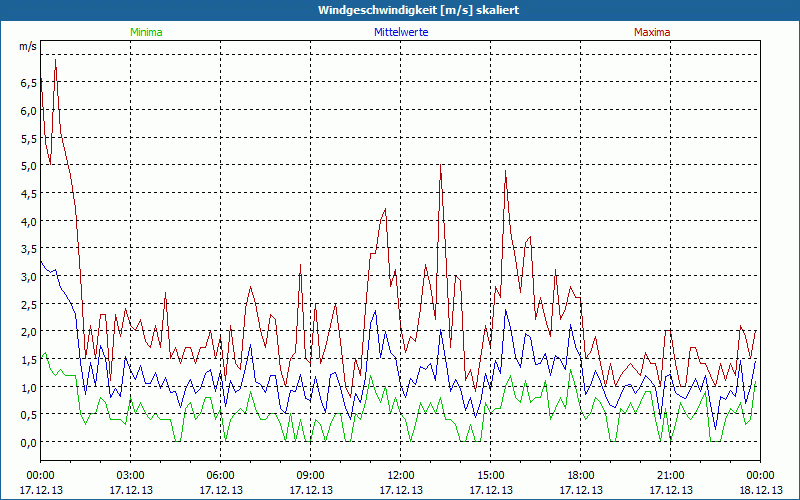Screen dimensions: 800x500
Task: Click the 3,0 y-axis value
Action: [x=28, y=277]
